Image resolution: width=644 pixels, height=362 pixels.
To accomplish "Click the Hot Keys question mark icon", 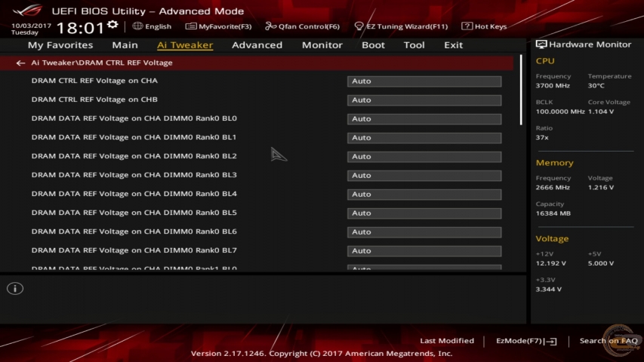I will click(x=467, y=26).
